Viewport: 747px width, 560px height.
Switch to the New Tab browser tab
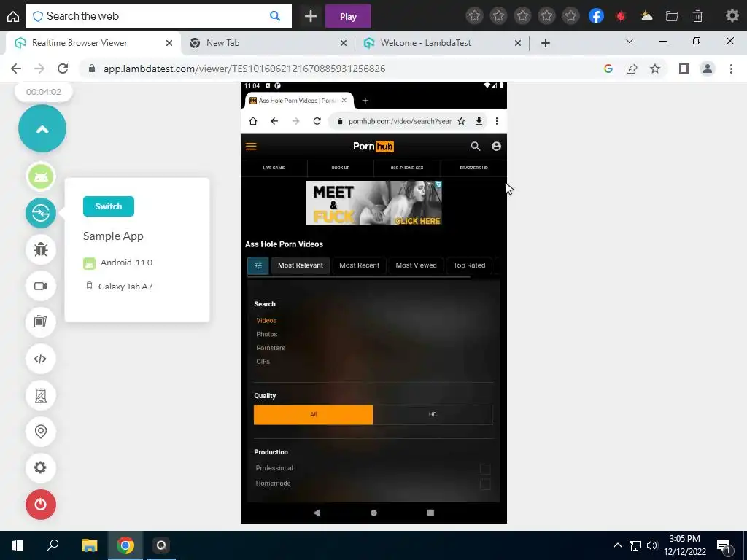pos(268,43)
